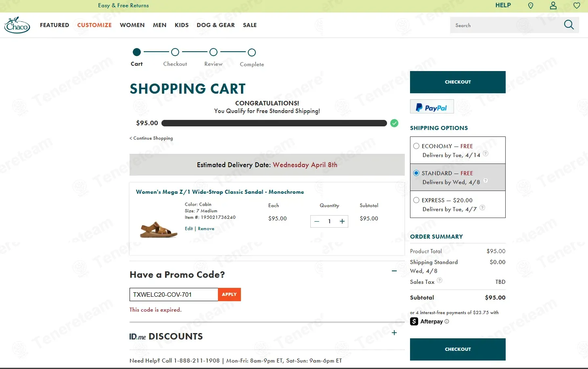
Task: Increase quantity with plus button
Action: click(x=342, y=221)
